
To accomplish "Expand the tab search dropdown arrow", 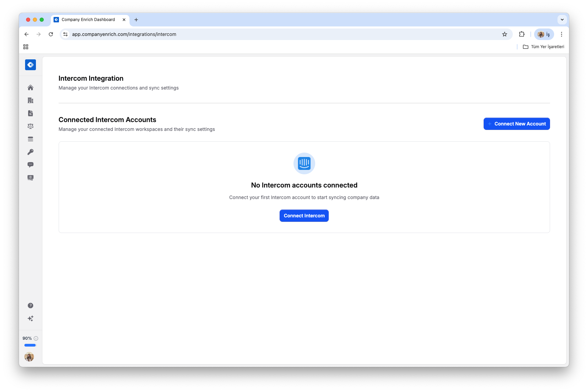I will [x=562, y=20].
